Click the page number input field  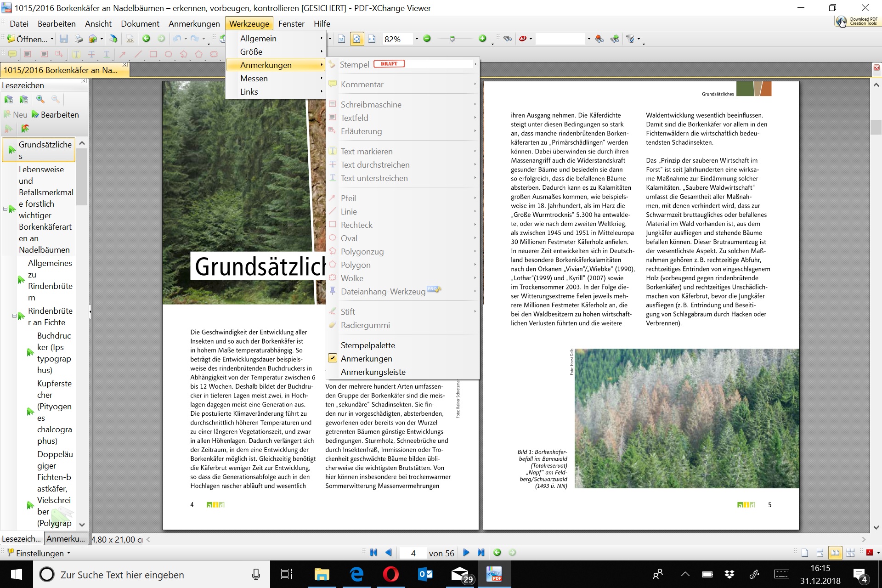[x=413, y=553]
